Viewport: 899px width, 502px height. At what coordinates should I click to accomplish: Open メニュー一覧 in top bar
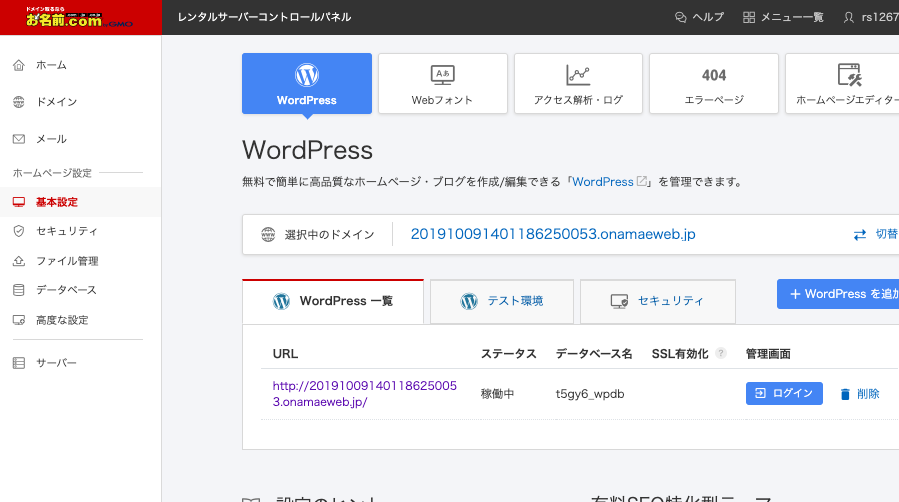click(x=783, y=17)
